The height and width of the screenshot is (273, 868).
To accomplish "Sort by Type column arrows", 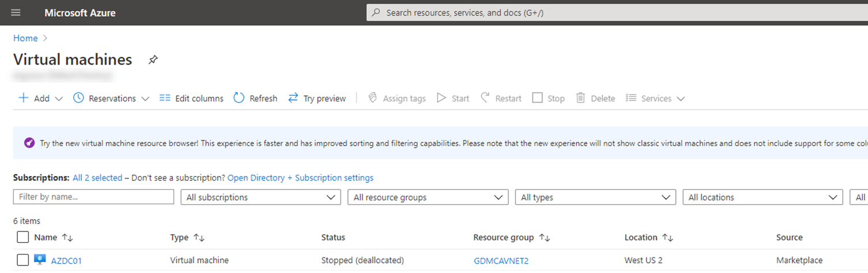I will click(199, 238).
